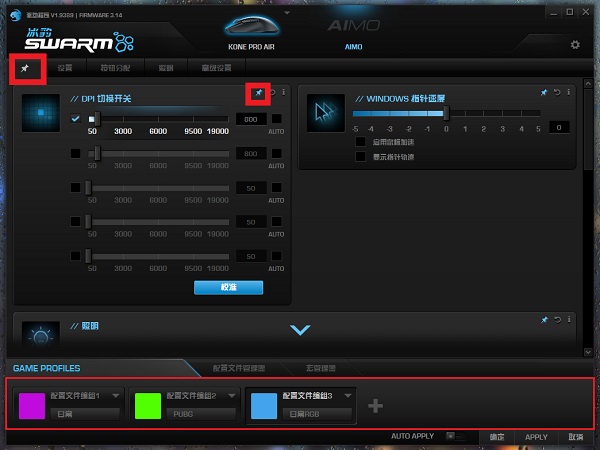
Task: Click the Windows pointer speed slider handle
Action: tap(446, 113)
